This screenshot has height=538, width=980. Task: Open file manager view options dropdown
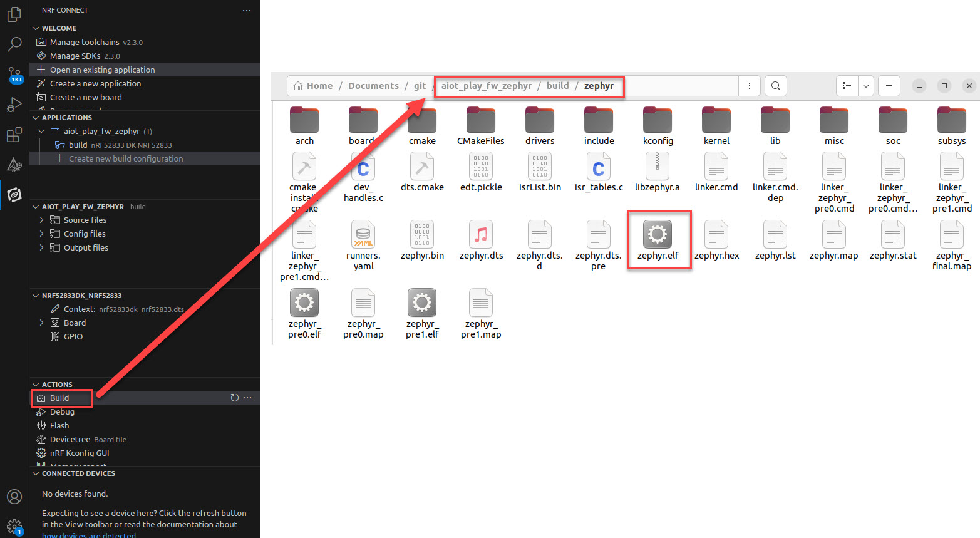(x=866, y=86)
